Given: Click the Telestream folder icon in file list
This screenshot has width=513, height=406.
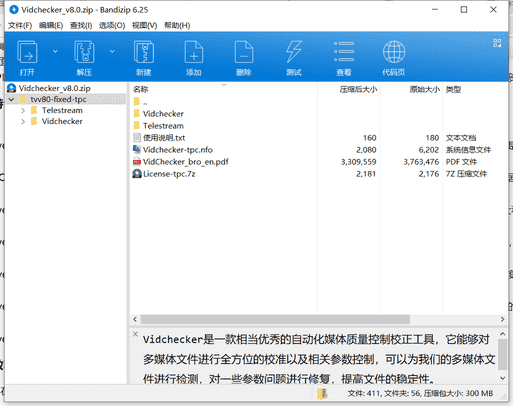Looking at the screenshot, I should pos(137,126).
